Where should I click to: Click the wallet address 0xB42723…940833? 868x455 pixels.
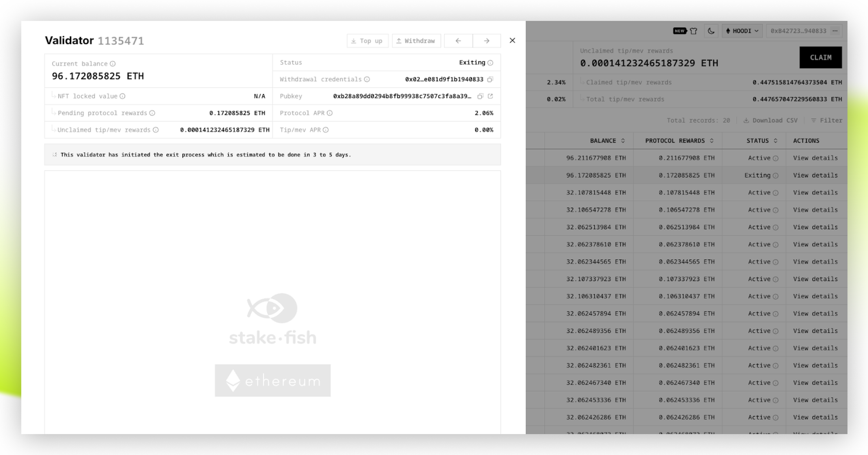pos(798,31)
